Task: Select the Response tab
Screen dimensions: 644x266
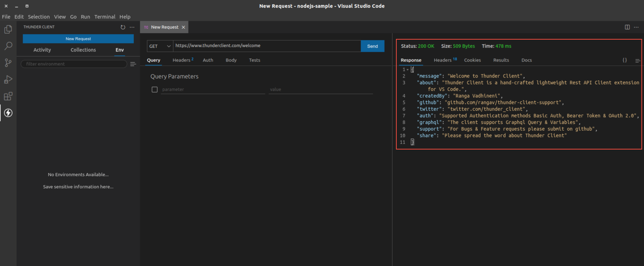Action: pyautogui.click(x=411, y=60)
